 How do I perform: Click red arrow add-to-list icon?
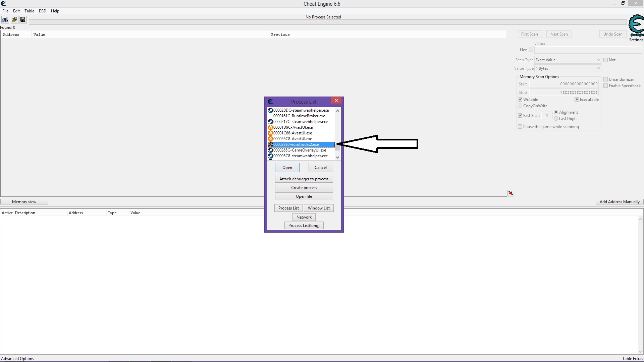click(511, 193)
